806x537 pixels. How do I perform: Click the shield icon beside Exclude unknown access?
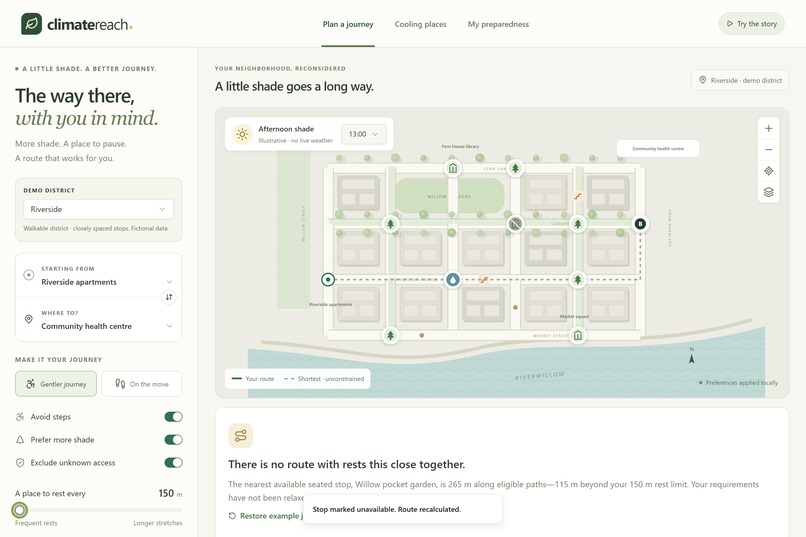pyautogui.click(x=20, y=462)
